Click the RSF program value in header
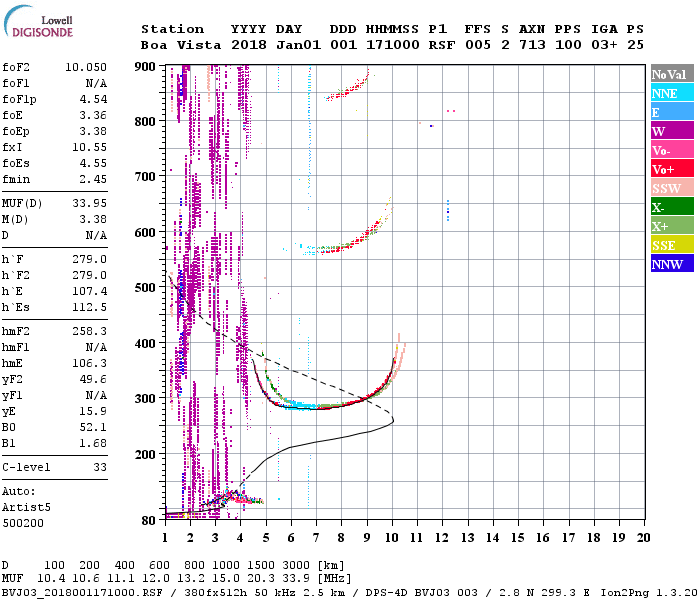Screen dimensions: 700x600 [x=442, y=45]
